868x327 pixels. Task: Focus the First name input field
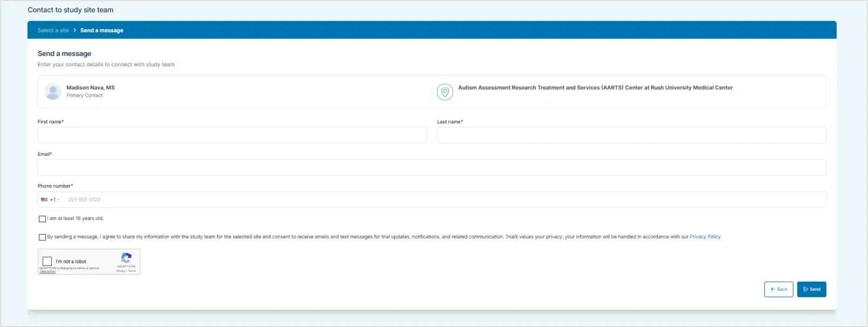click(232, 135)
